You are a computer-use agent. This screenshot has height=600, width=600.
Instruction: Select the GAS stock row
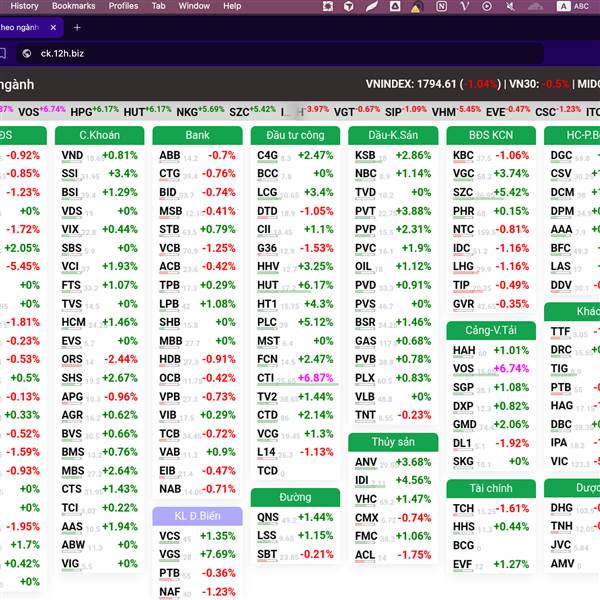click(393, 341)
